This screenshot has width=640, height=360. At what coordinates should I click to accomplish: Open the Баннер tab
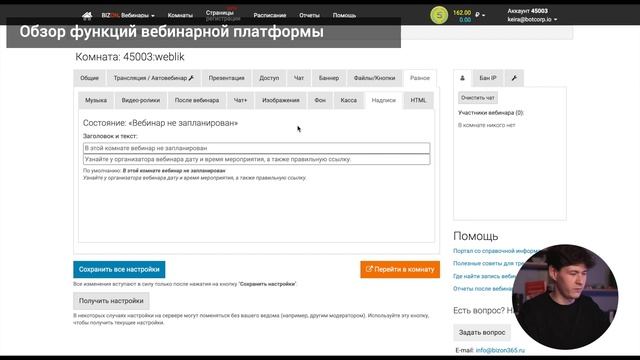329,78
